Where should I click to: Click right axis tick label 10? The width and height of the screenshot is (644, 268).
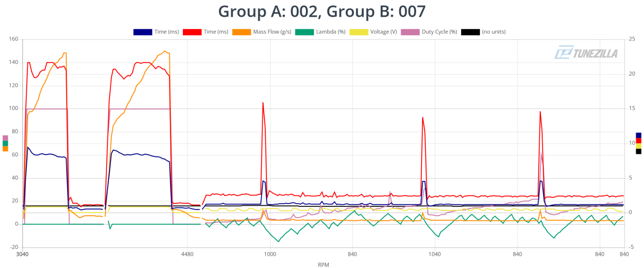[x=632, y=143]
